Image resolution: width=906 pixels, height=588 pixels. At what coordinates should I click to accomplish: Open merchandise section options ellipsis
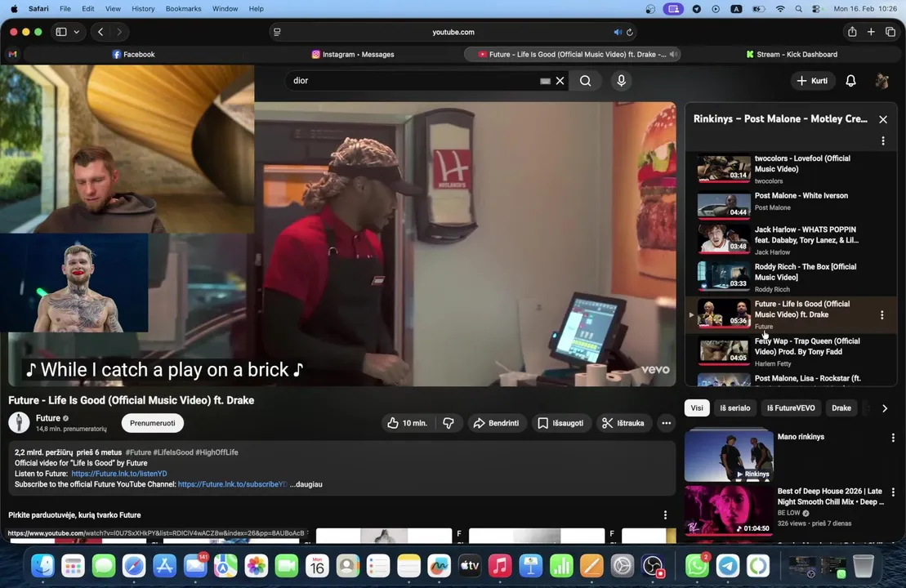[665, 514]
